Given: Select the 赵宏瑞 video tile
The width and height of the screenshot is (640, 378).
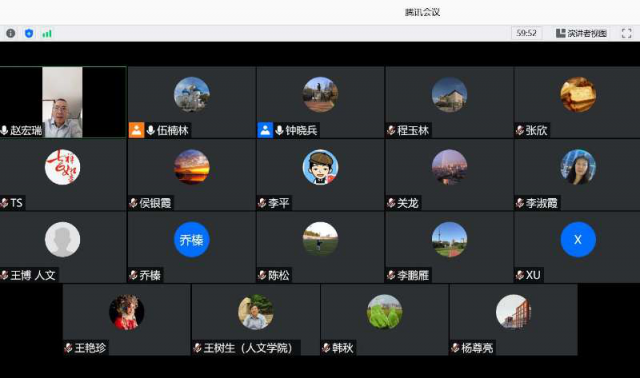Looking at the screenshot, I should 63,102.
